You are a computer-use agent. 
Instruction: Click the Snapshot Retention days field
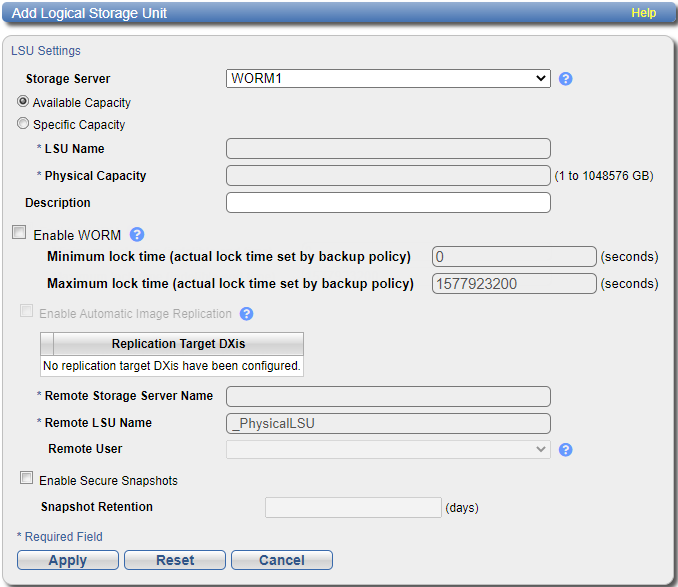click(x=352, y=508)
